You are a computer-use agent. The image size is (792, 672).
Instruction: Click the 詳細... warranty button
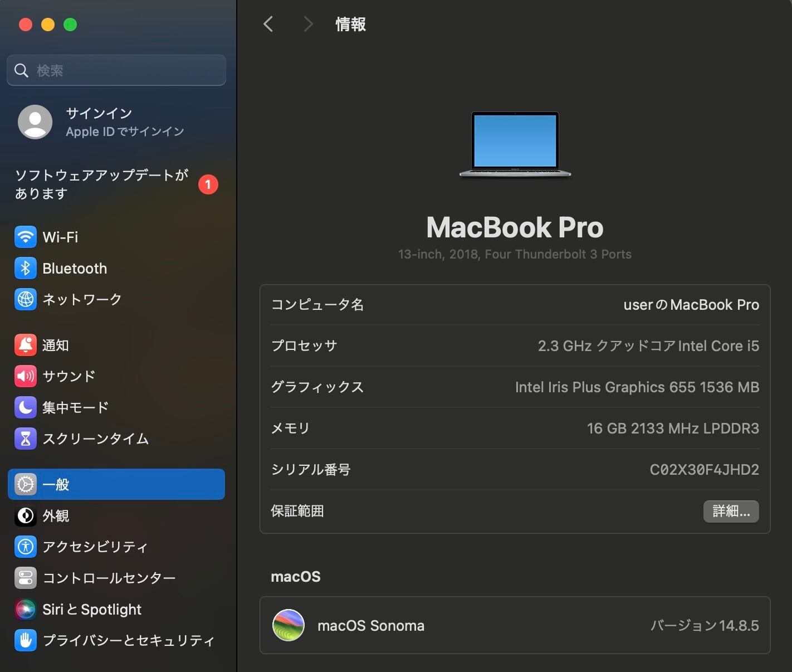pos(731,511)
